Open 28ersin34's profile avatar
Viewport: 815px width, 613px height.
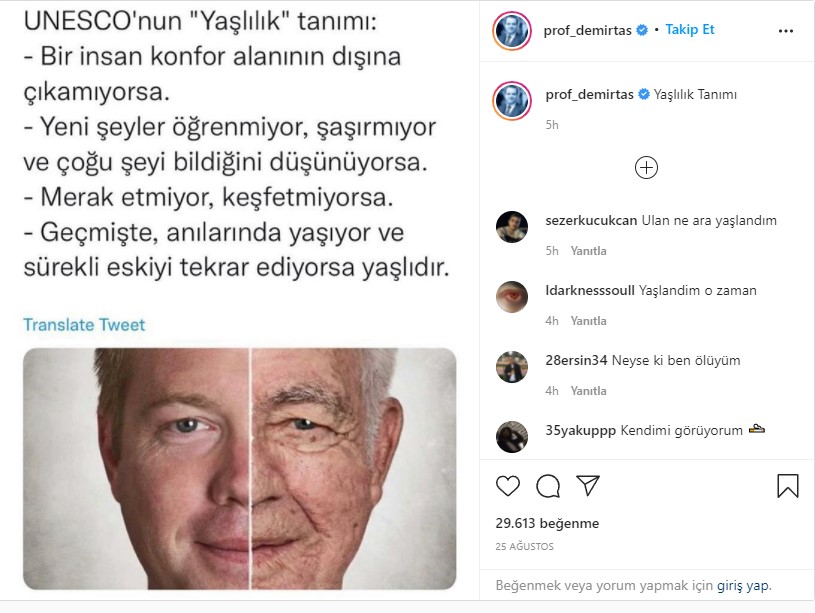[512, 367]
